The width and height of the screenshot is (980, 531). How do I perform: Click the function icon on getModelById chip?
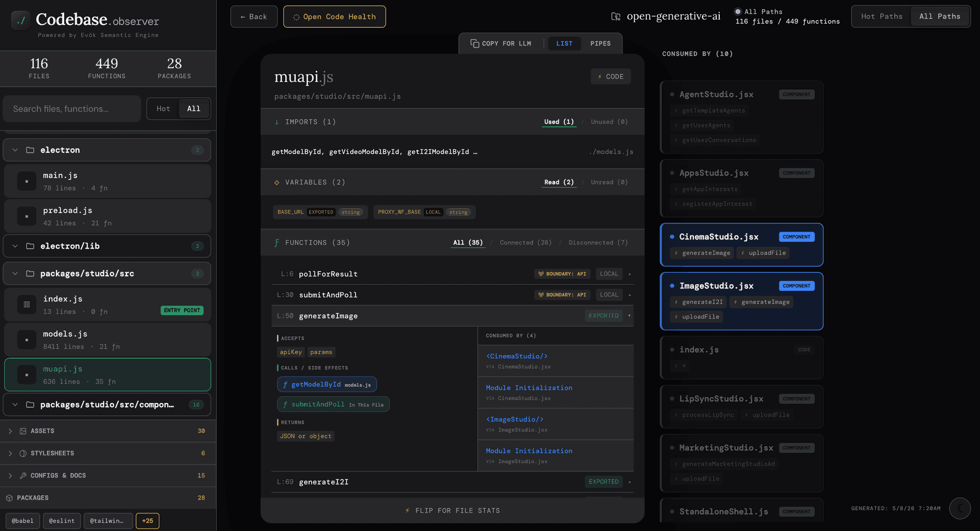click(x=285, y=384)
